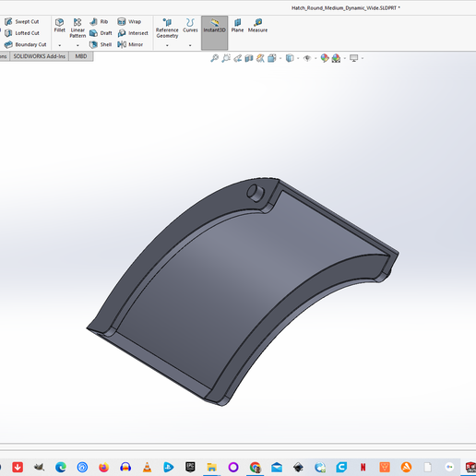
Task: Select the Rib feature tool
Action: point(99,21)
